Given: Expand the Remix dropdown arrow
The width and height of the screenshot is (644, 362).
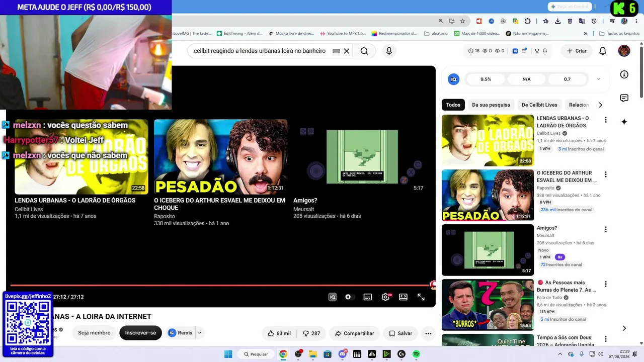Looking at the screenshot, I should 200,333.
